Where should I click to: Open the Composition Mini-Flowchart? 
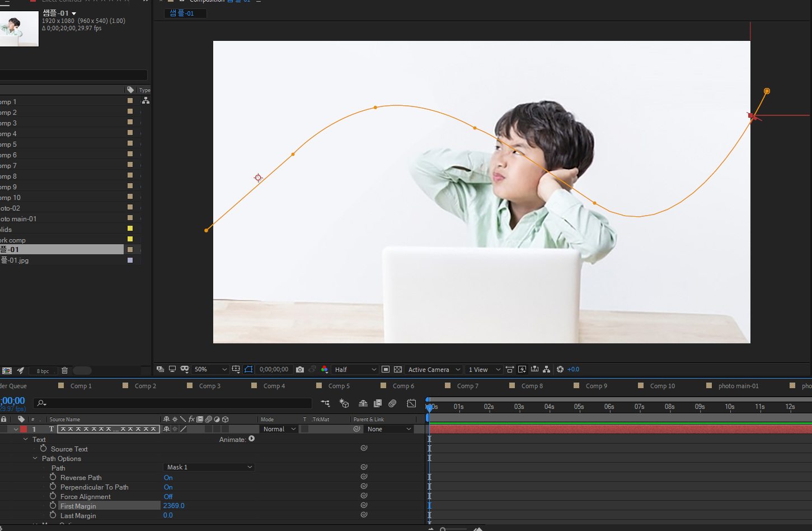tap(325, 403)
